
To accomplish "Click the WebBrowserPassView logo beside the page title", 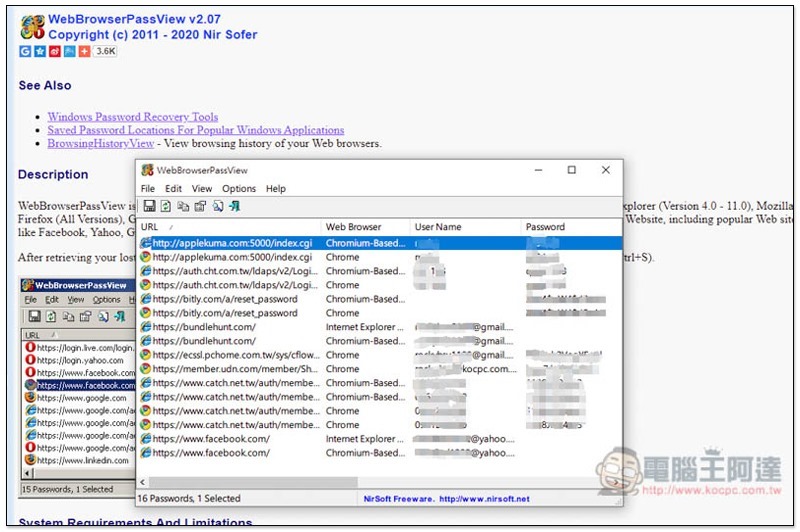I will pos(32,27).
